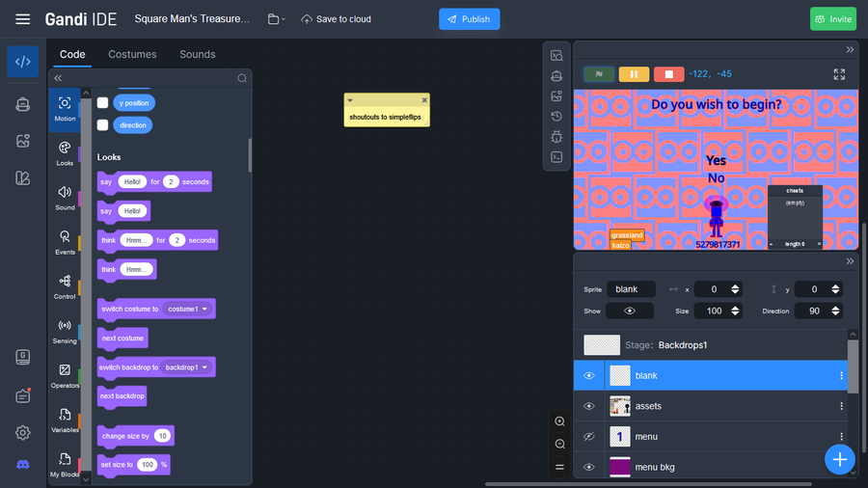Toggle visibility of assets sprite
The width and height of the screenshot is (868, 488).
point(589,406)
